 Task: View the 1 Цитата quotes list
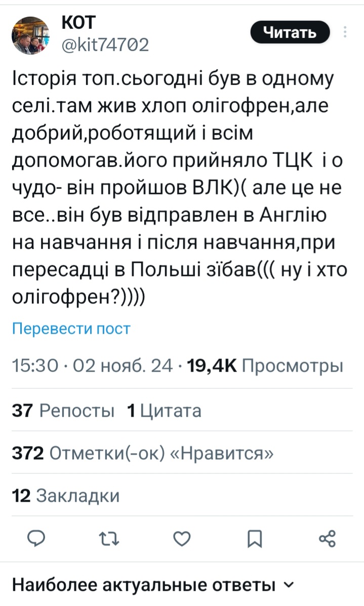[164, 411]
